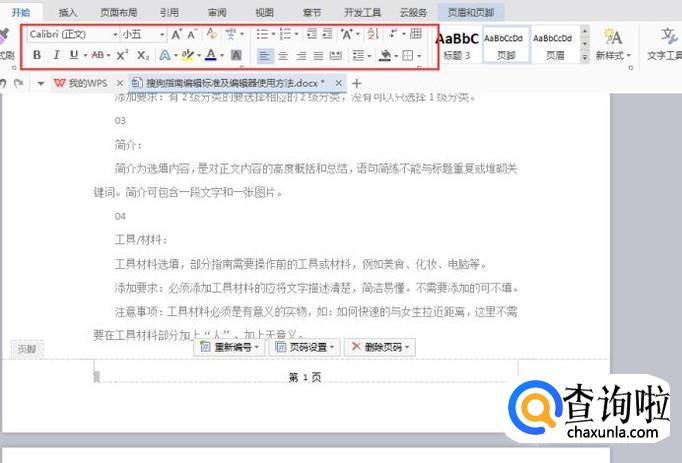Open the font size 小五 dropdown
The width and height of the screenshot is (682, 463).
point(162,34)
